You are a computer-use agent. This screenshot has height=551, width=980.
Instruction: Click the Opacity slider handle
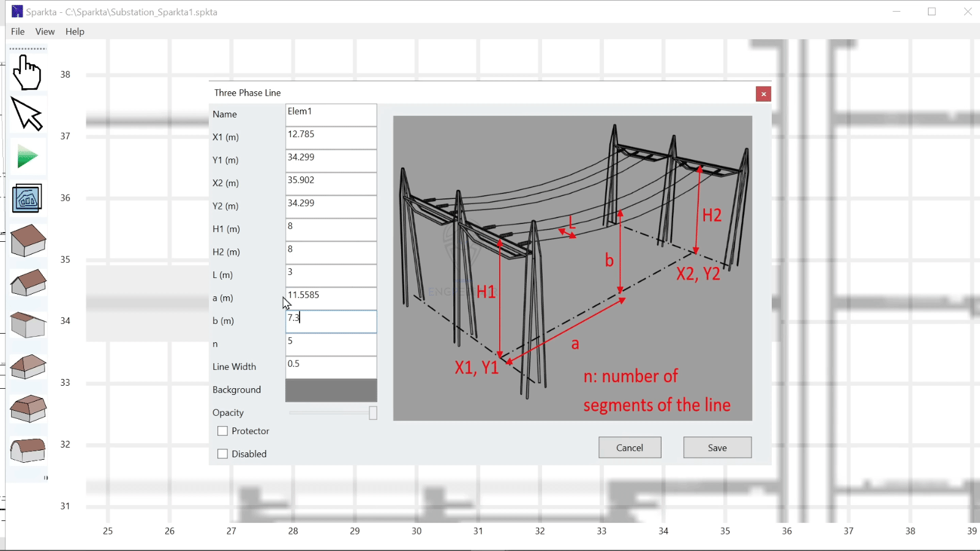372,413
